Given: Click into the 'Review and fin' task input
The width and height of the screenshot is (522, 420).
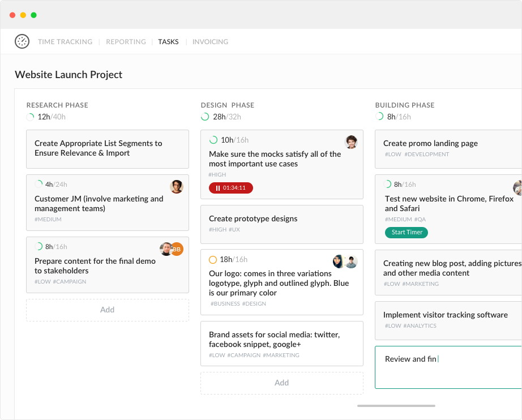Looking at the screenshot, I should click(x=448, y=367).
